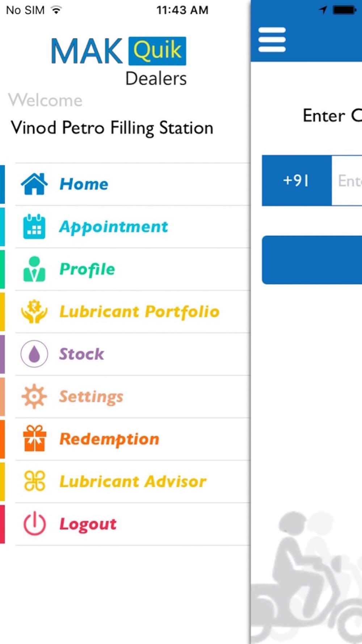This screenshot has width=362, height=644.
Task: Click the +91 country code box
Action: [x=296, y=180]
